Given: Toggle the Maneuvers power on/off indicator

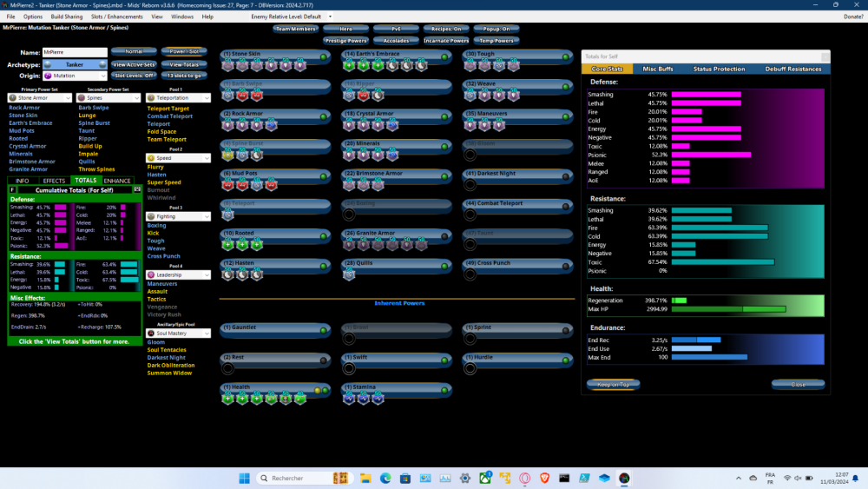Looking at the screenshot, I should coord(565,116).
